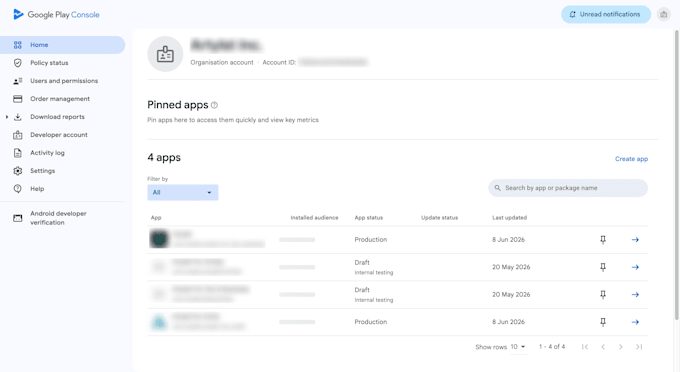
Task: Open Help in sidebar
Action: (x=37, y=189)
